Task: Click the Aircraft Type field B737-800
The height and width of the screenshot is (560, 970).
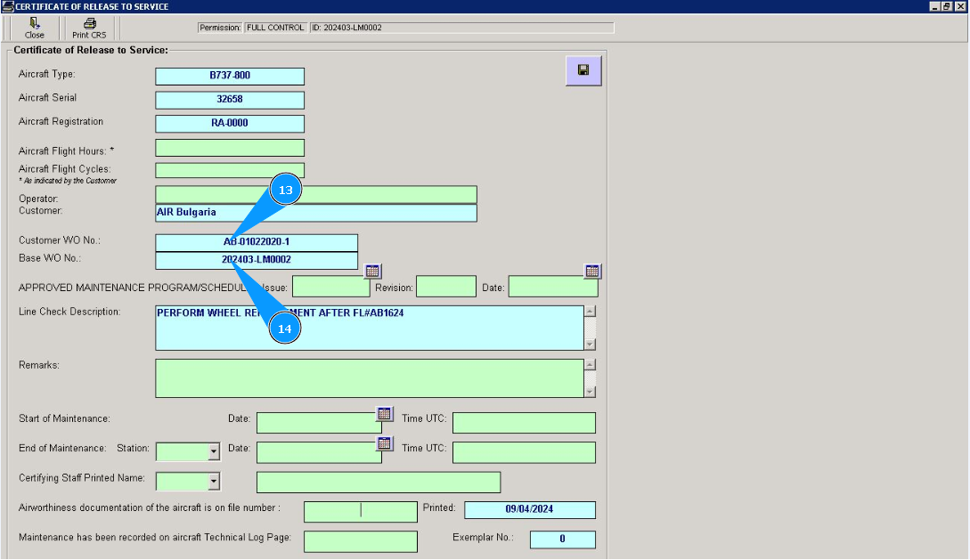Action: click(230, 76)
